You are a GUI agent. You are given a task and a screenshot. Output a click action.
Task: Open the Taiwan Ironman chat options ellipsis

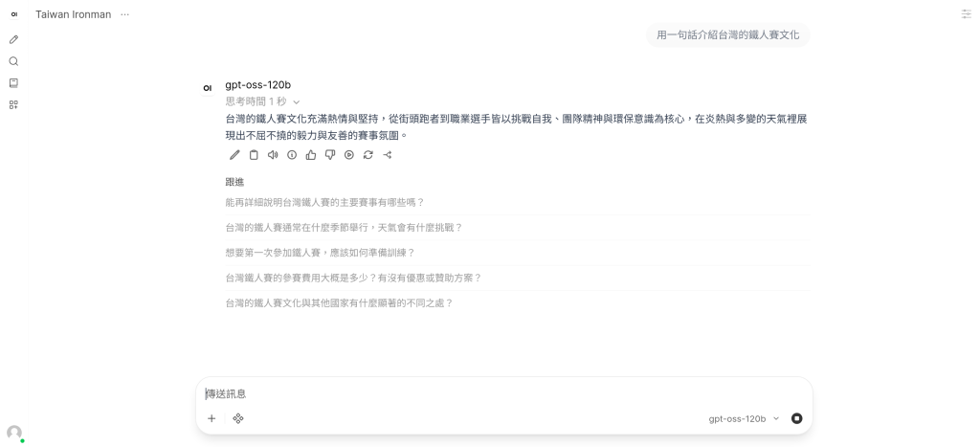pyautogui.click(x=125, y=14)
